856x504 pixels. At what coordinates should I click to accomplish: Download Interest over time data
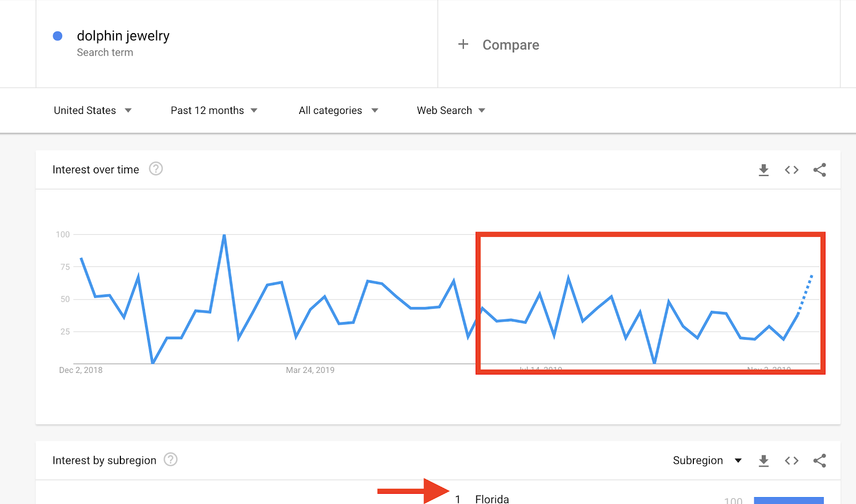pyautogui.click(x=763, y=170)
